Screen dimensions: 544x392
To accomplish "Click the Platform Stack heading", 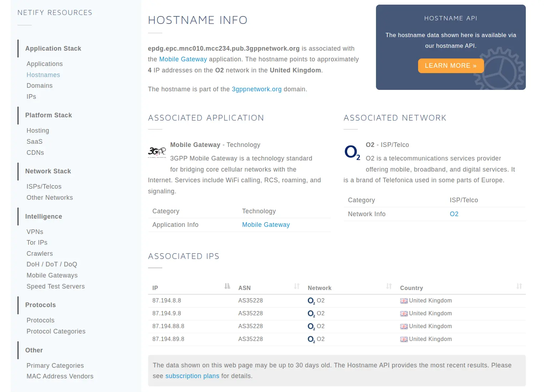I will tap(49, 115).
